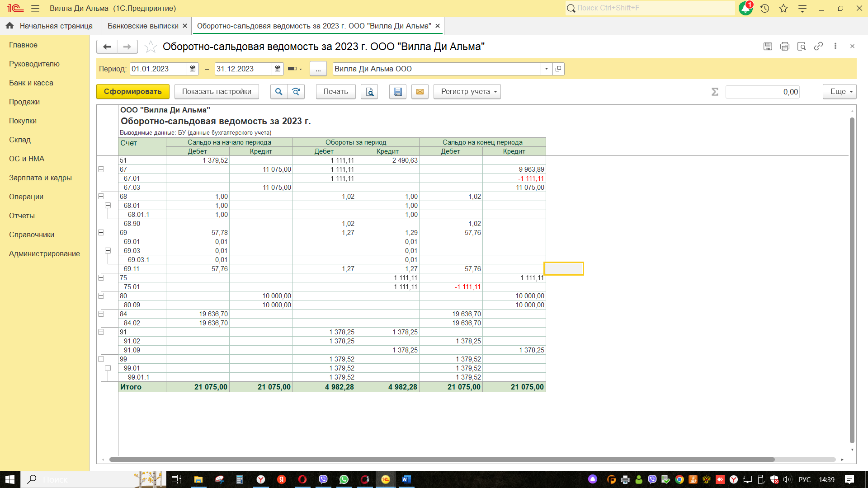
Task: Open the service settings lines icon
Action: pos(802,9)
